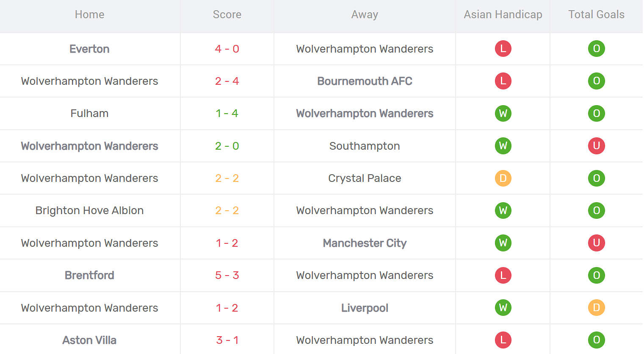This screenshot has width=644, height=354.
Task: Open the Aston Villa team link
Action: 89,340
